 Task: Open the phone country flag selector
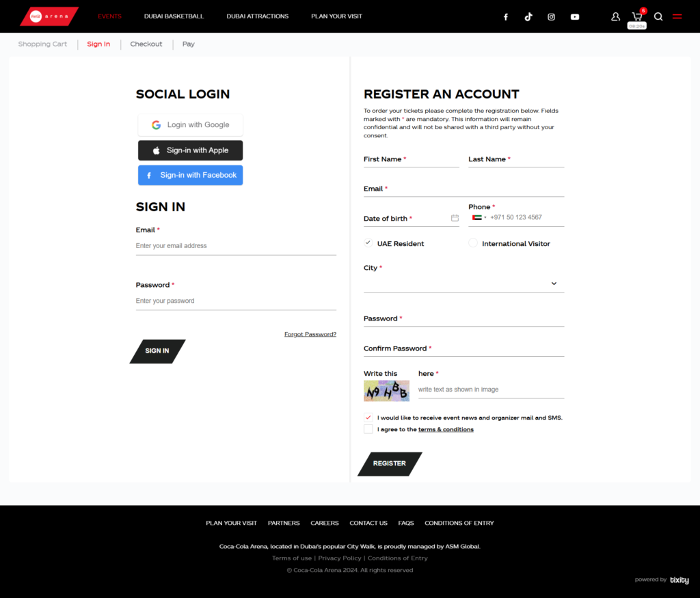tap(479, 217)
